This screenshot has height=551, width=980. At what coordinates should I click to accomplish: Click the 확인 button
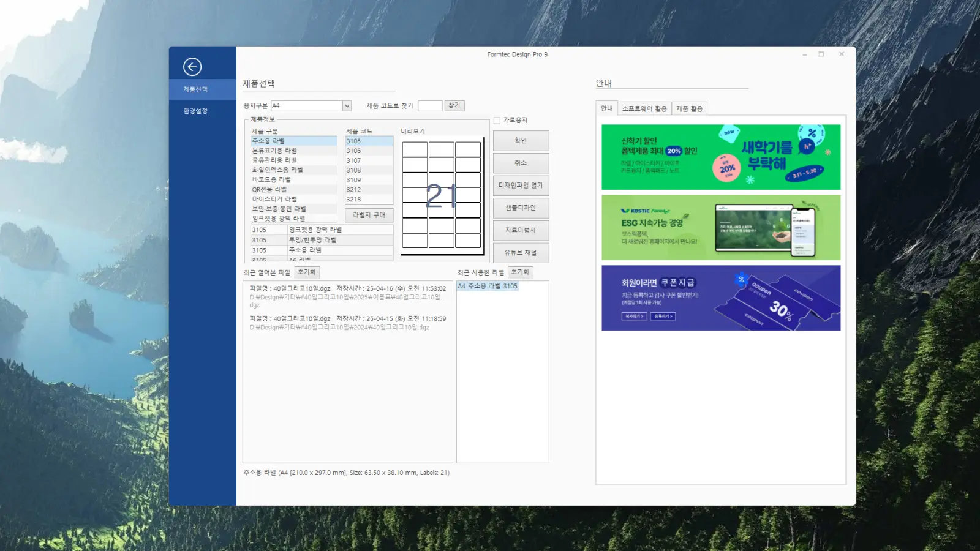(521, 141)
